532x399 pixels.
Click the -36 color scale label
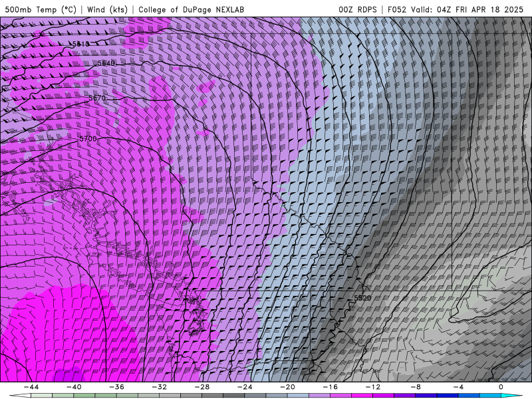[117, 387]
